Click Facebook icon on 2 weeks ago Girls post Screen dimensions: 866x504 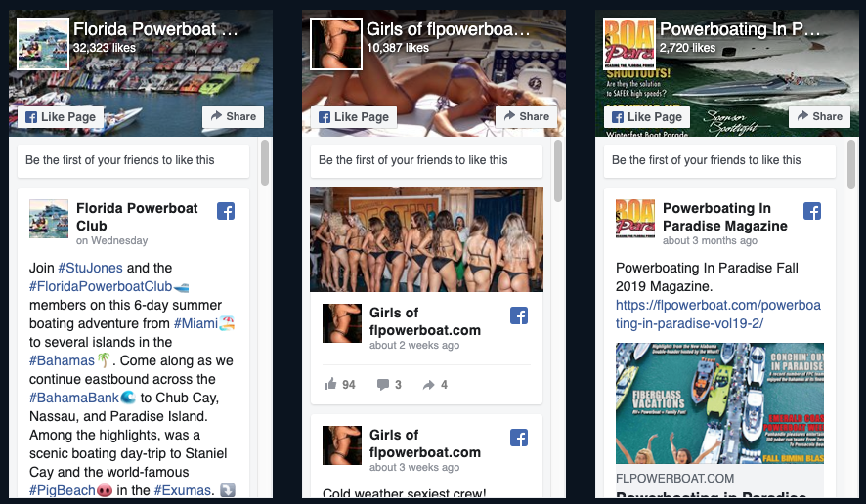[519, 315]
